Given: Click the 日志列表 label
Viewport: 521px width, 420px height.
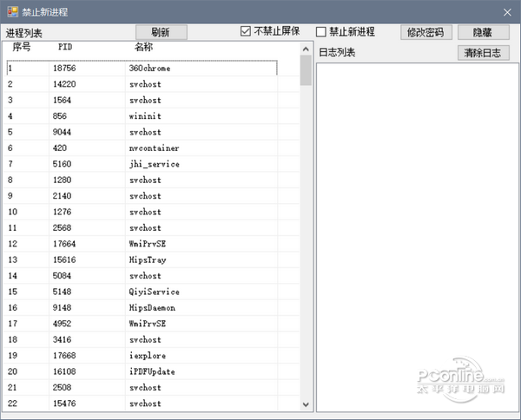Looking at the screenshot, I should coord(337,52).
